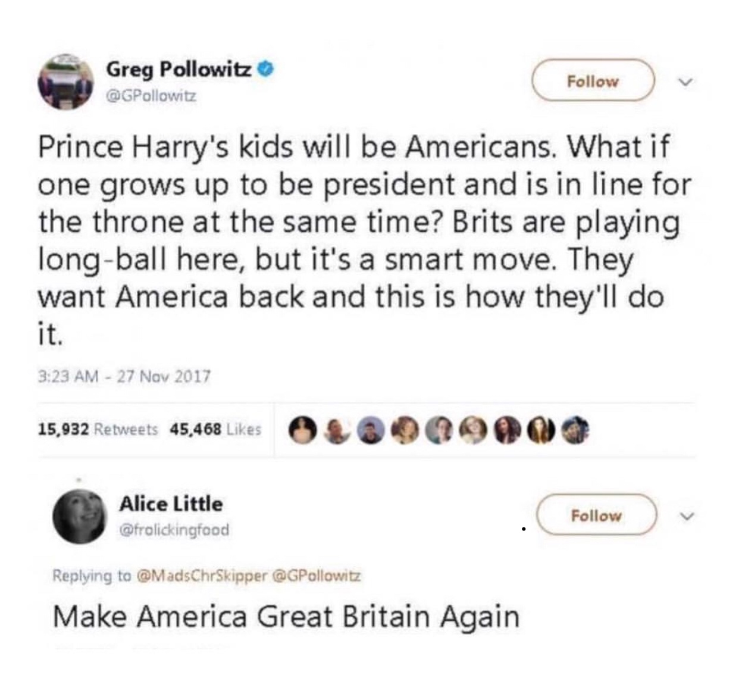Click the first liker avatar in the row

click(303, 430)
